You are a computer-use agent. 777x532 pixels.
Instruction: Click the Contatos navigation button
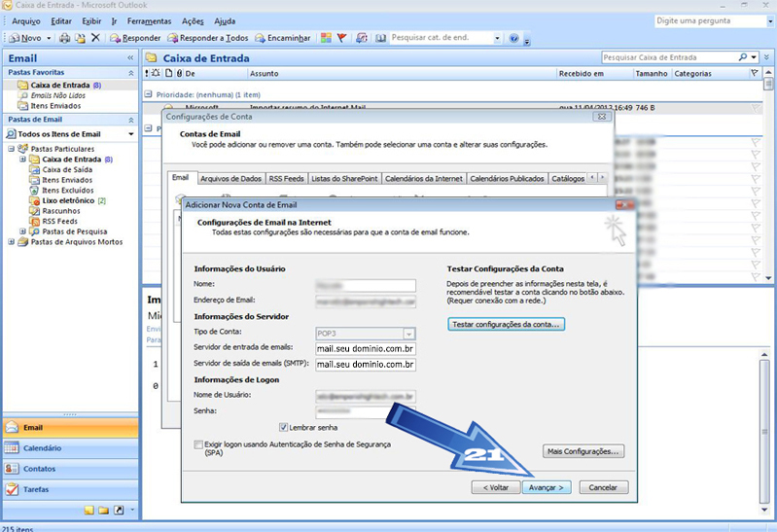tap(70, 469)
